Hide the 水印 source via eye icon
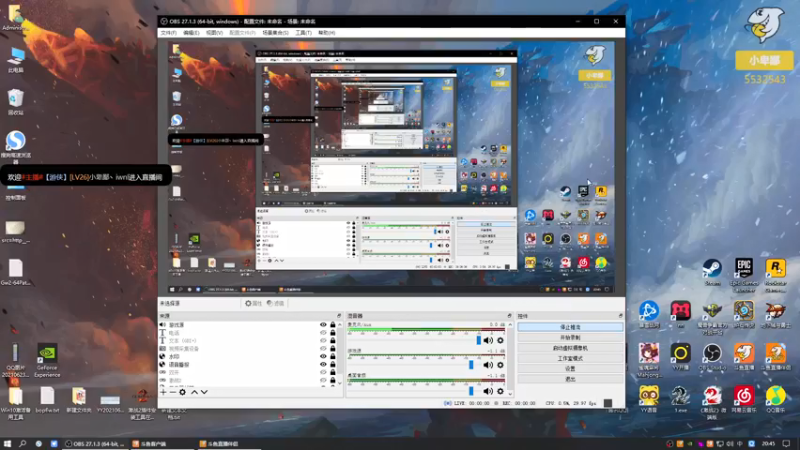 [323, 357]
